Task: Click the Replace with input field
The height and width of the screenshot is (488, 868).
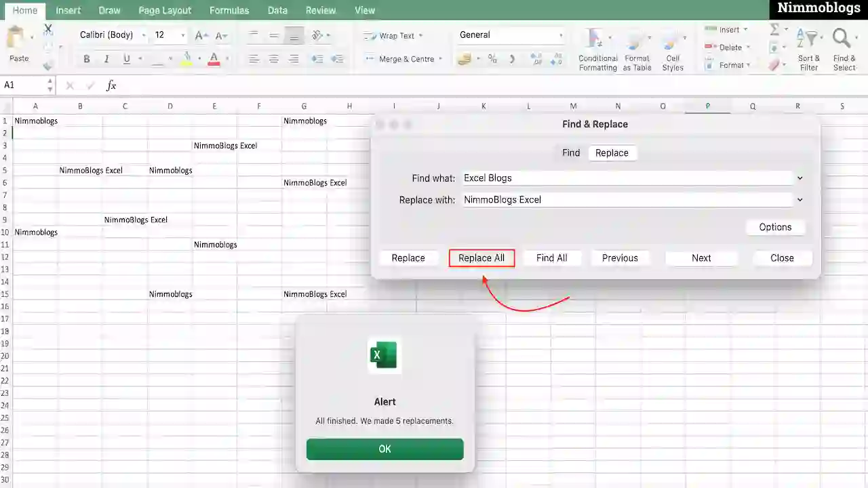Action: tap(627, 200)
